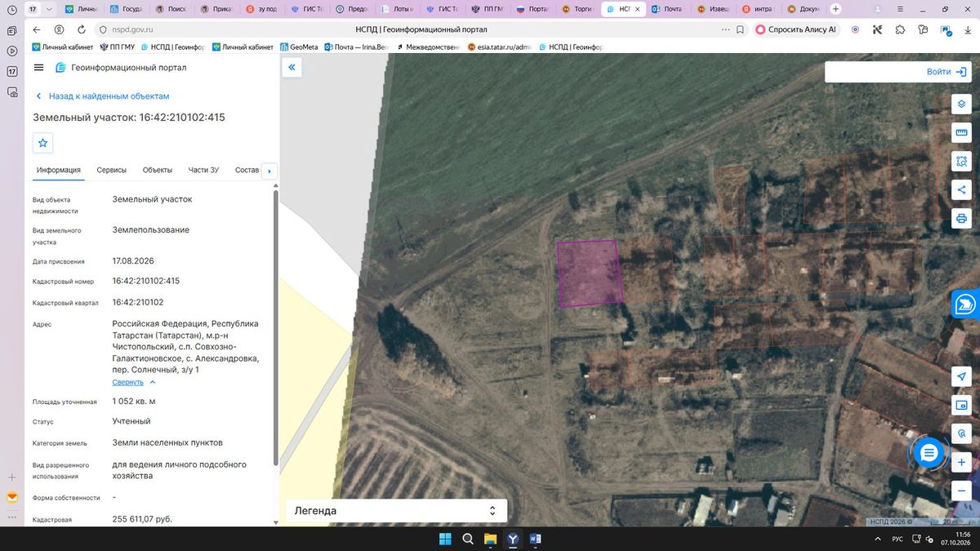Click the info panel vertical scrollbar
This screenshot has height=551, width=980.
coord(275,327)
